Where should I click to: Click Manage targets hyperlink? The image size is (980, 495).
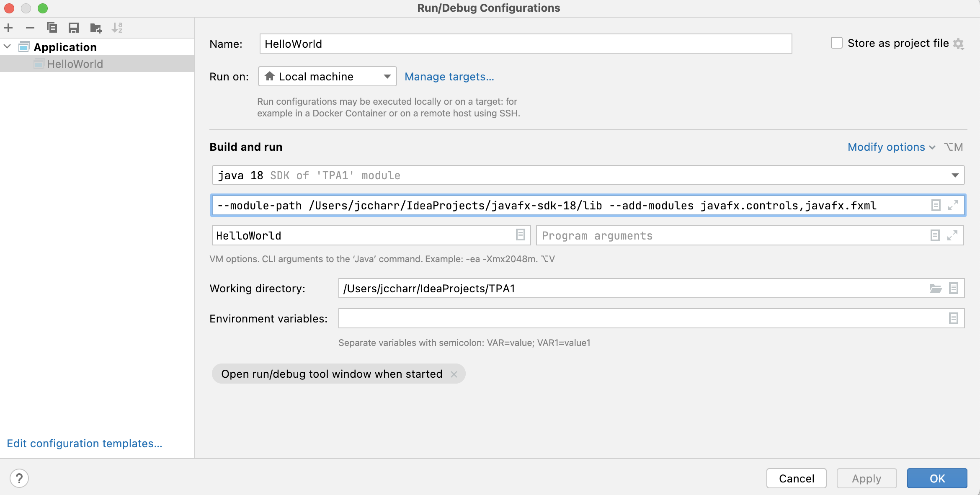449,76
